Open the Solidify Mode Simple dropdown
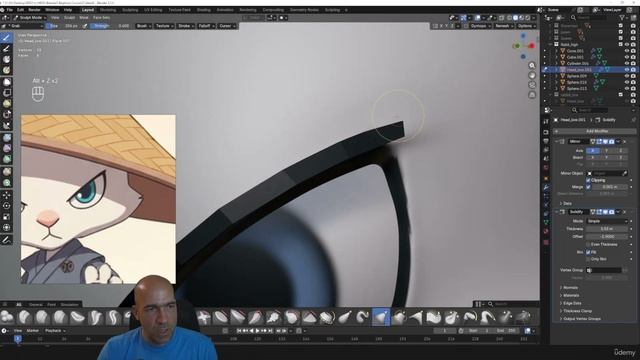The height and width of the screenshot is (360, 640). pyautogui.click(x=607, y=221)
